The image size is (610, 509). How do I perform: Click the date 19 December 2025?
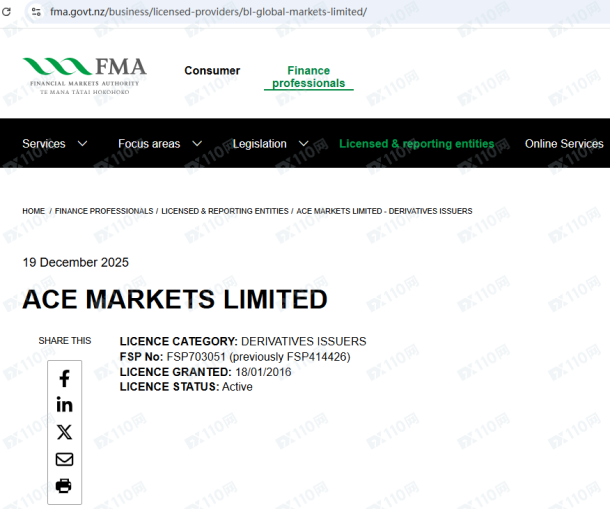(75, 262)
